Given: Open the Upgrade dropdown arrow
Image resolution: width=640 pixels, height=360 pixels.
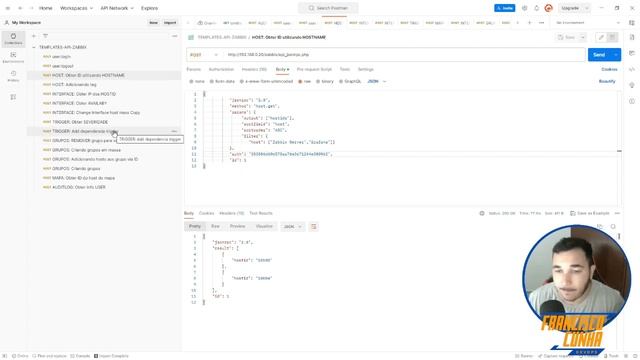Looking at the screenshot, I should (x=587, y=8).
